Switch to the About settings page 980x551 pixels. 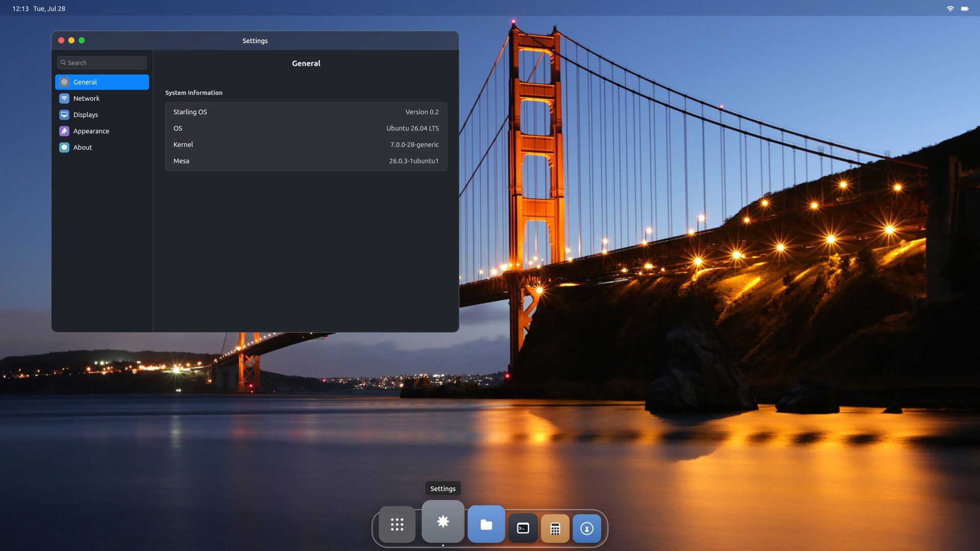[x=102, y=147]
